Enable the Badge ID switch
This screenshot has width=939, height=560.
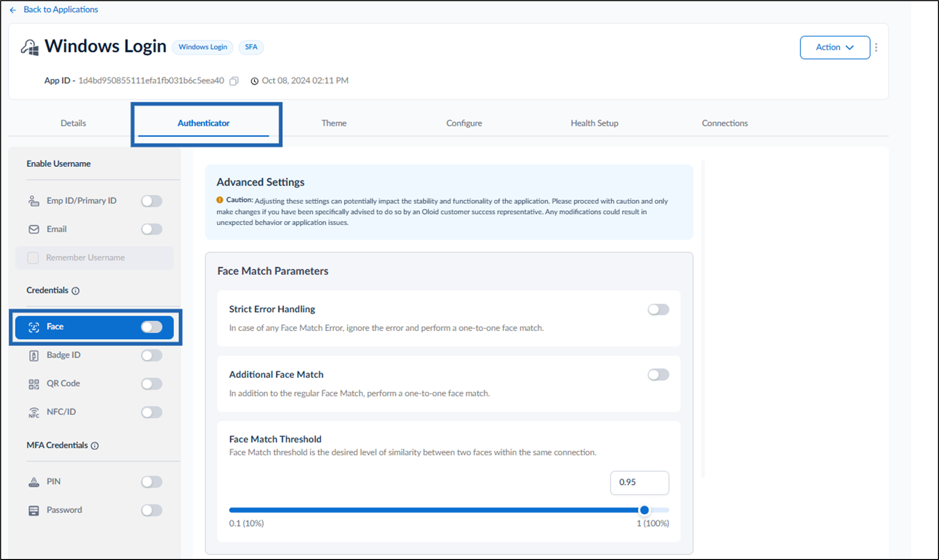point(152,356)
